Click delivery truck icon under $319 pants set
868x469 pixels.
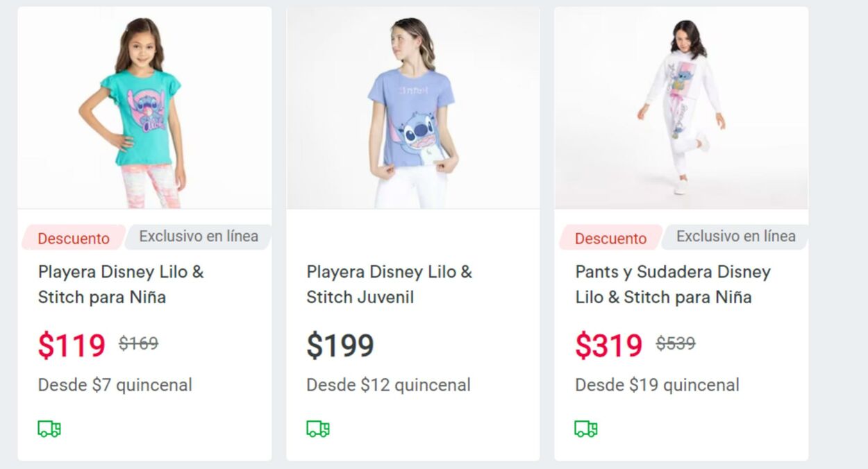point(586,429)
